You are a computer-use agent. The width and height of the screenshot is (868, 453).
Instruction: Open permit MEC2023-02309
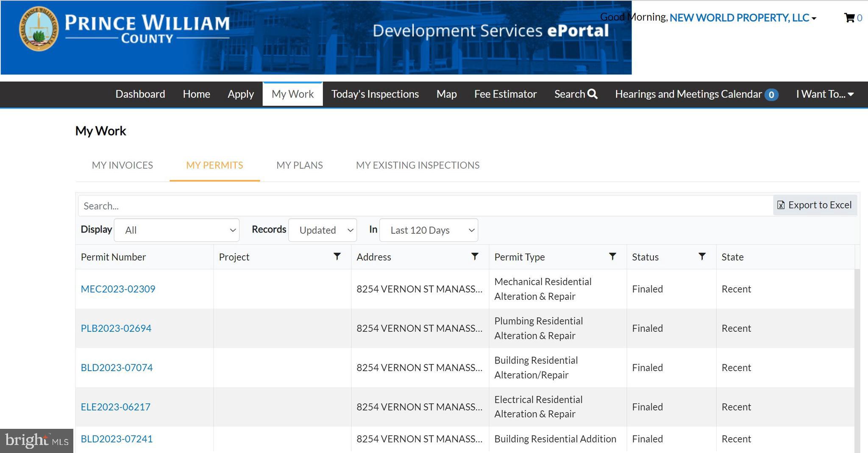click(118, 289)
